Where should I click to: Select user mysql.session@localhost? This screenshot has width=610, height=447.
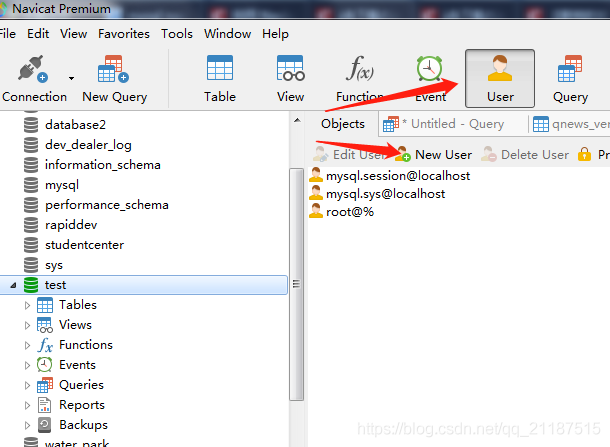pyautogui.click(x=389, y=176)
